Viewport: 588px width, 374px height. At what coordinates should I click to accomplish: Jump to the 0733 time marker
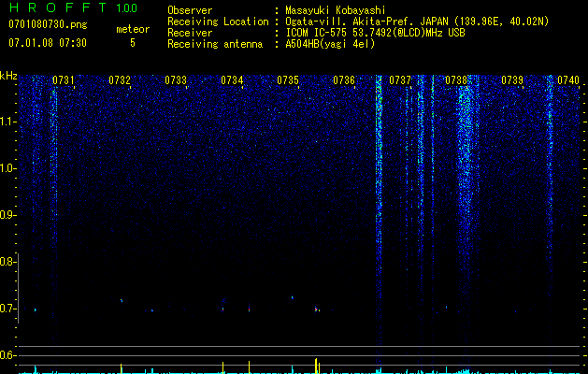pyautogui.click(x=176, y=80)
